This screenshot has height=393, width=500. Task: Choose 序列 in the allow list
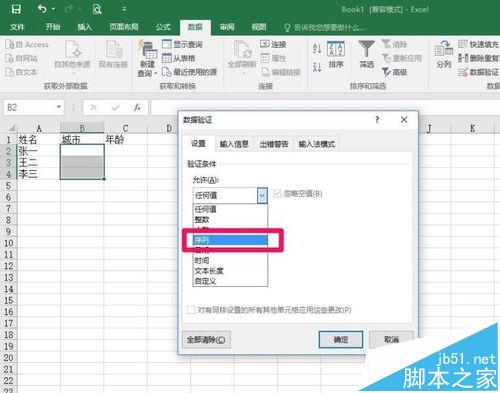[230, 240]
